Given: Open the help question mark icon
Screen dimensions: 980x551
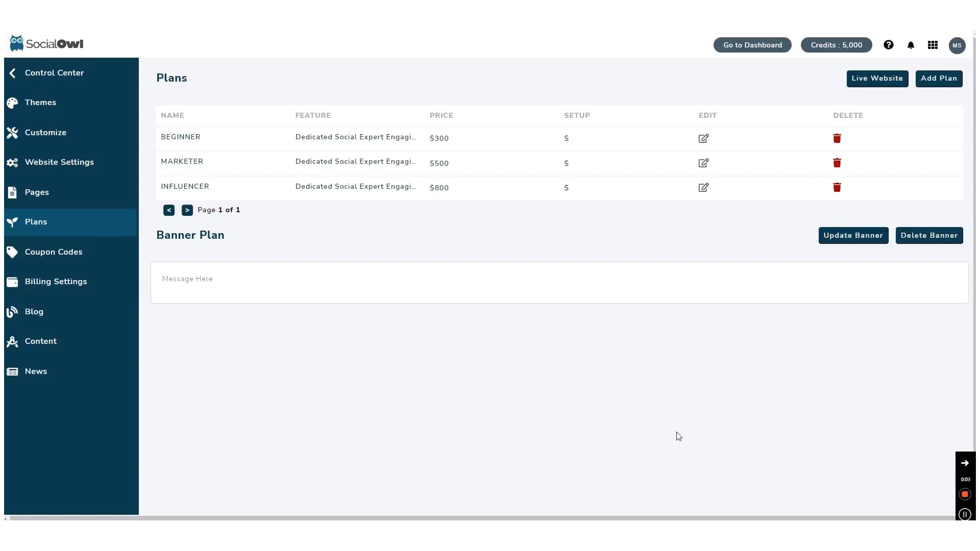Looking at the screenshot, I should pyautogui.click(x=889, y=45).
